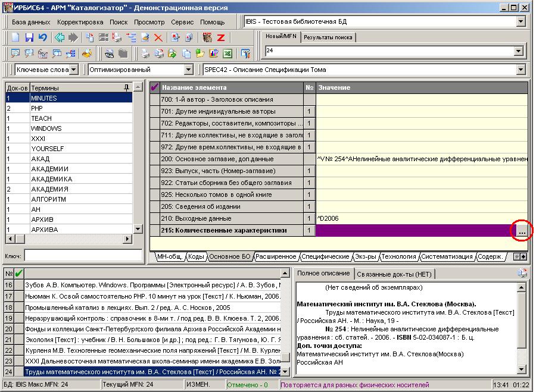Save the record with the floppy disk icon
Image resolution: width=536 pixels, height=392 pixels.
[x=29, y=37]
